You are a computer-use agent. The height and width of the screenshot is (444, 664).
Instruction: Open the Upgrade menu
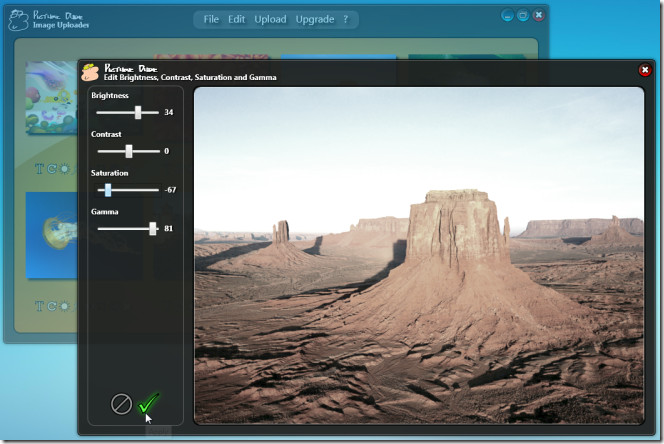tap(315, 19)
